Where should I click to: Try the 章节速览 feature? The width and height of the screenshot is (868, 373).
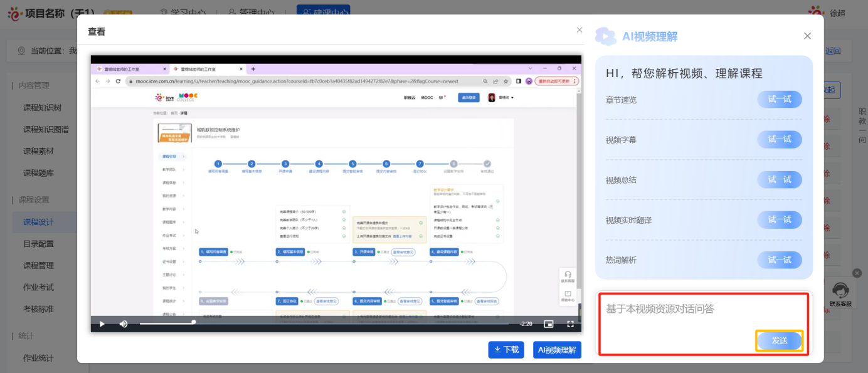(780, 100)
